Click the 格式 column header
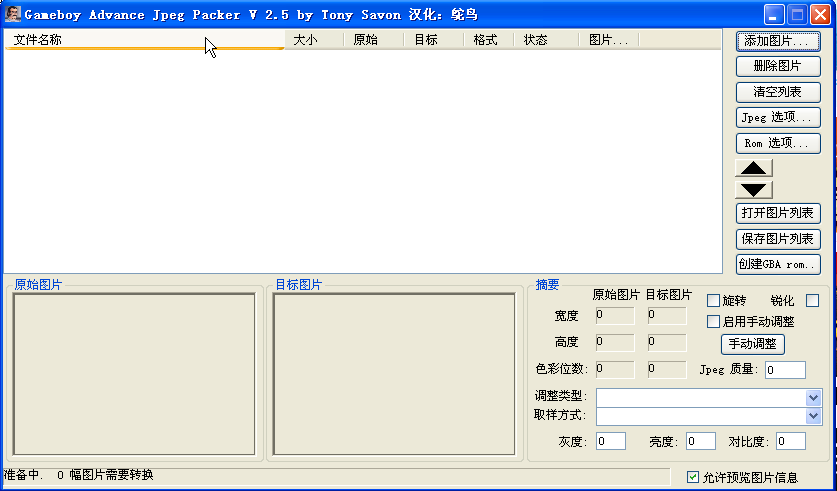Viewport: 837px width, 491px height. click(488, 40)
